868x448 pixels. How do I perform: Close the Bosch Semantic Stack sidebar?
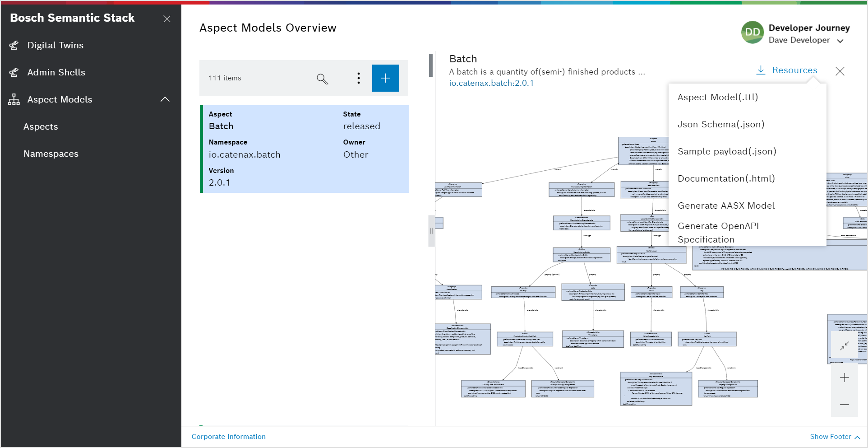tap(167, 19)
